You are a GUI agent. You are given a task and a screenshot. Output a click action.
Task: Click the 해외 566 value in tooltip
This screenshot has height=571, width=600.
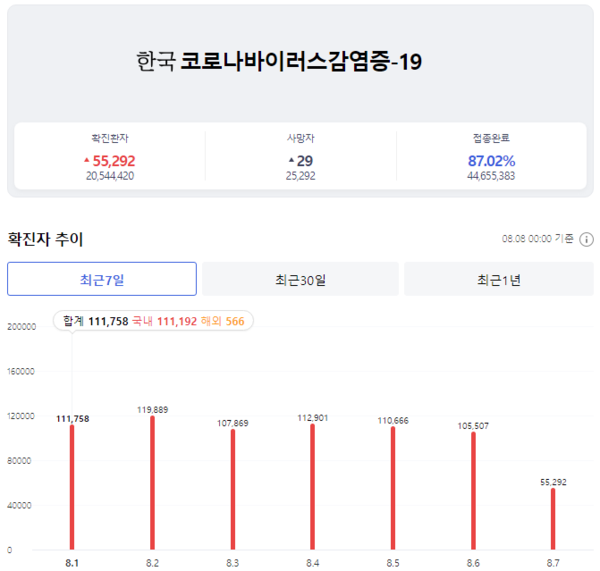point(222,321)
